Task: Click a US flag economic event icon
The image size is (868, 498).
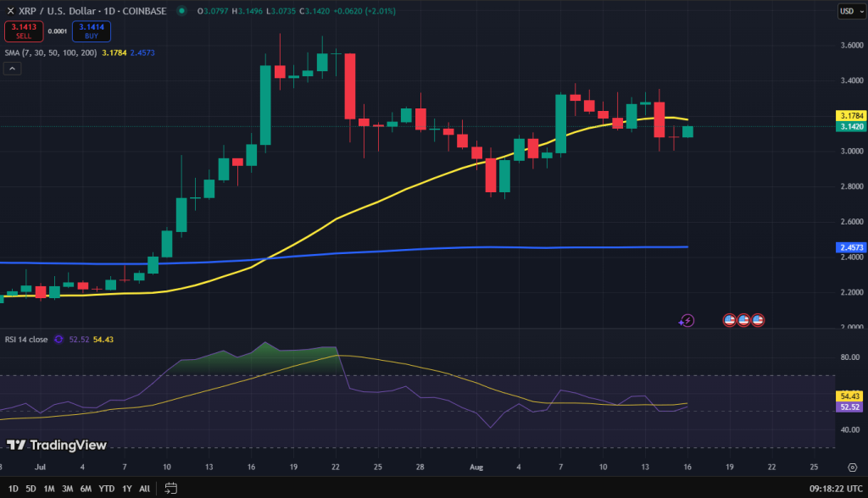Action: pyautogui.click(x=732, y=320)
